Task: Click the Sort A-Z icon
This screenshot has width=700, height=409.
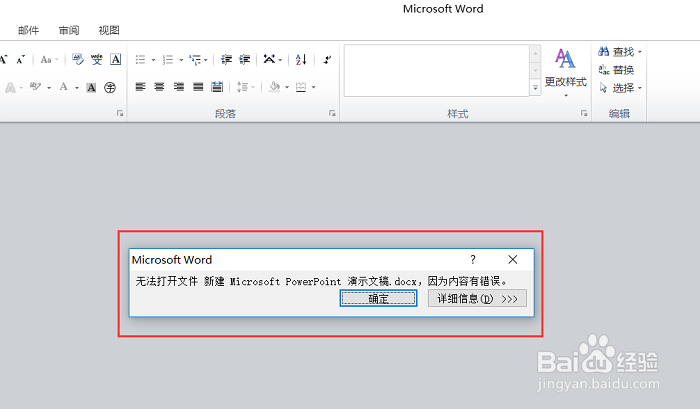Action: pyautogui.click(x=301, y=59)
